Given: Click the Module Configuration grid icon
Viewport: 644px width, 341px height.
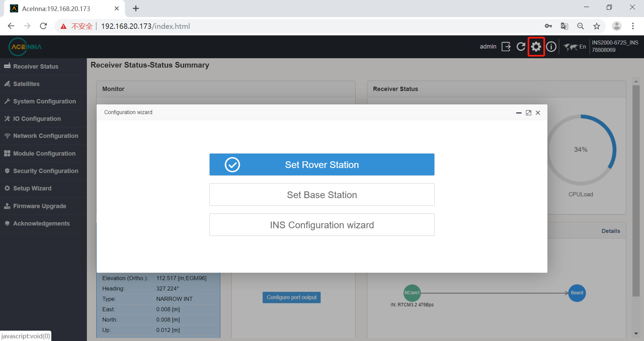Looking at the screenshot, I should point(7,153).
